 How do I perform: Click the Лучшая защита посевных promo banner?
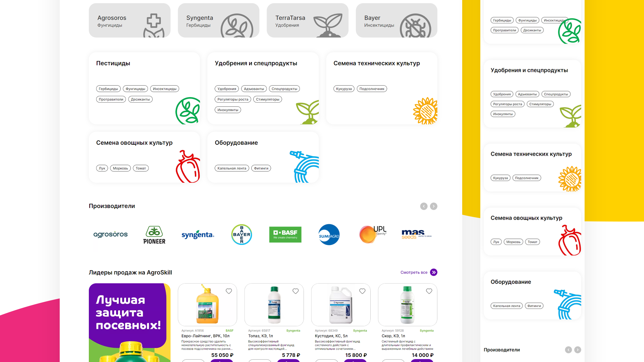point(129,322)
